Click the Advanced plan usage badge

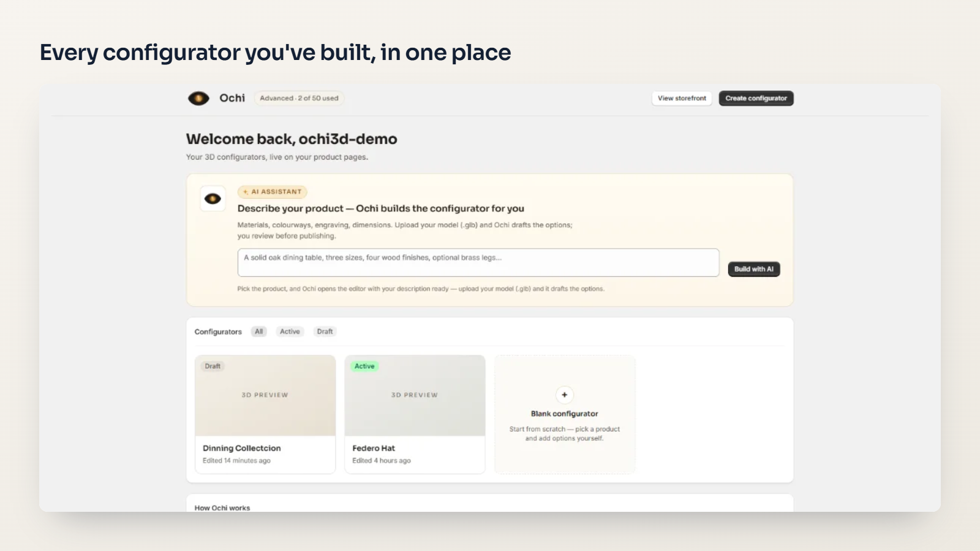pos(299,98)
